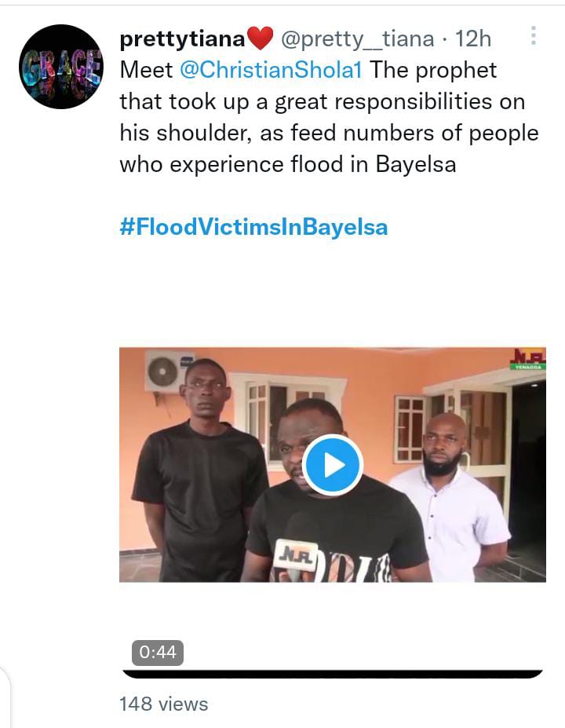Open the 12h timestamp link

click(472, 38)
